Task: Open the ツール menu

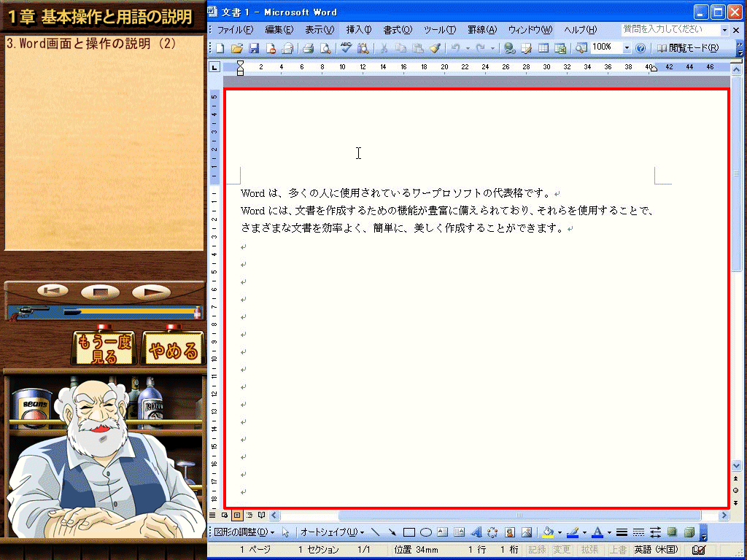Action: click(440, 30)
